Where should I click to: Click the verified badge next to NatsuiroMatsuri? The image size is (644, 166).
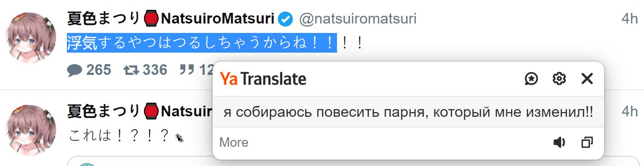pyautogui.click(x=286, y=19)
